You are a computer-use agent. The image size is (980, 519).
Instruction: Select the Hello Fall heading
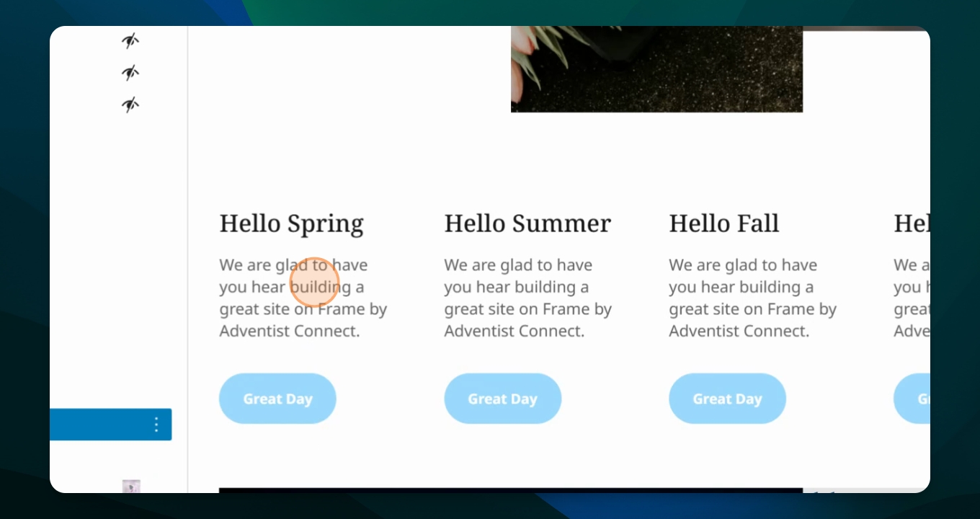[x=724, y=223]
